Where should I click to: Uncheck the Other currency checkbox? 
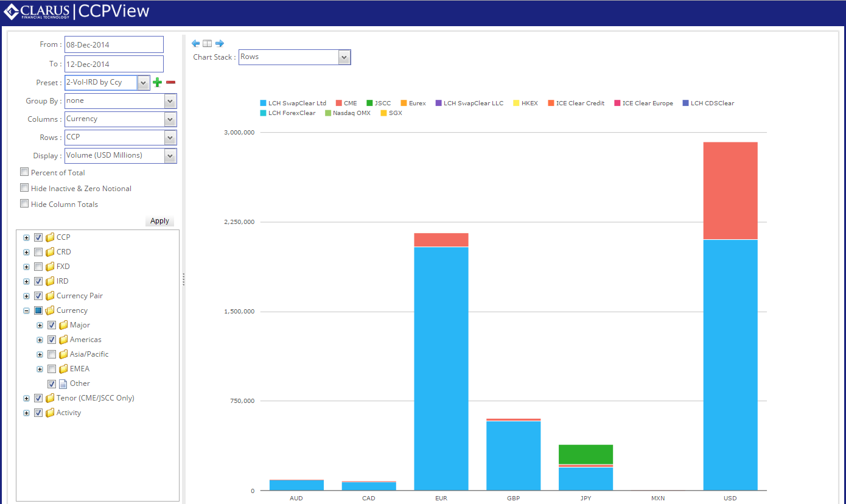[52, 383]
